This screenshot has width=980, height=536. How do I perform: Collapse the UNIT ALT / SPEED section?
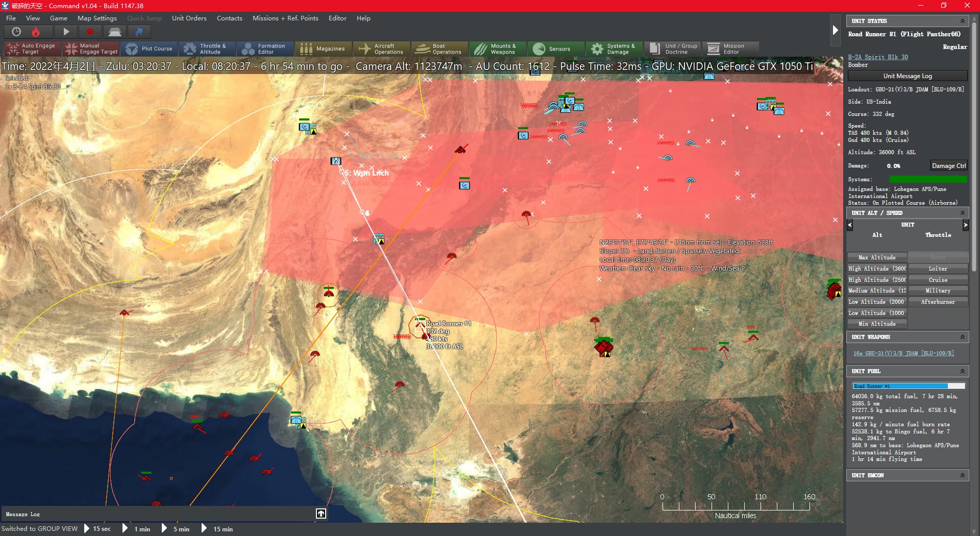click(x=962, y=213)
